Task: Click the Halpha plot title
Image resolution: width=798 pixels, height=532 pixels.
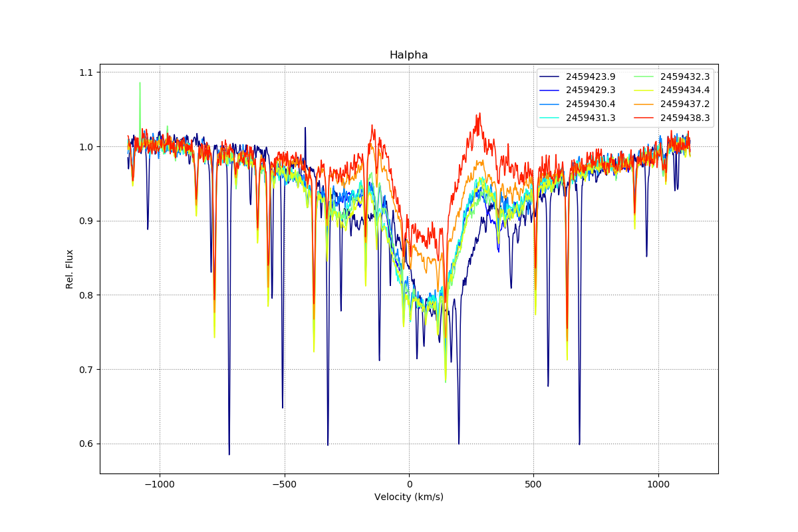Action: point(408,55)
